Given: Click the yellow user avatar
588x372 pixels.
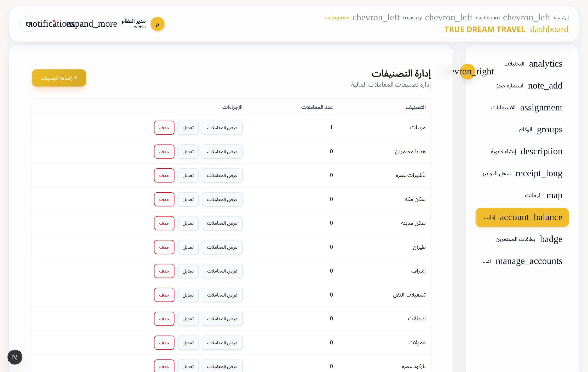Looking at the screenshot, I should pos(157,24).
